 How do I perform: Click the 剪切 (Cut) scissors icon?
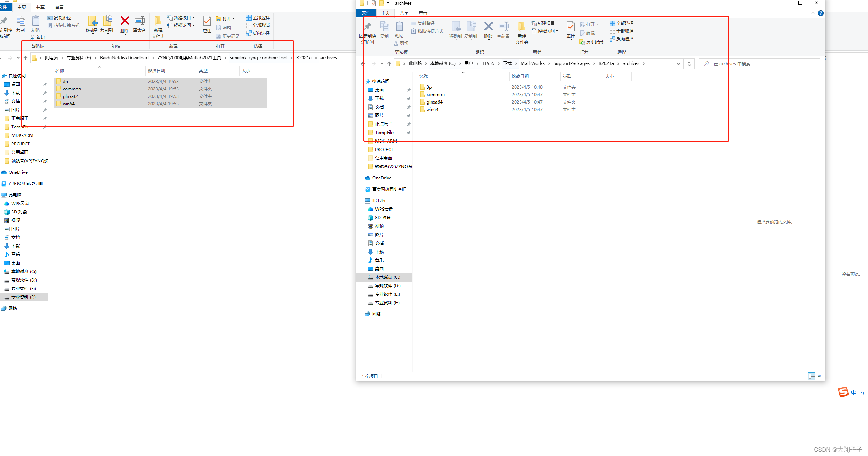[396, 43]
